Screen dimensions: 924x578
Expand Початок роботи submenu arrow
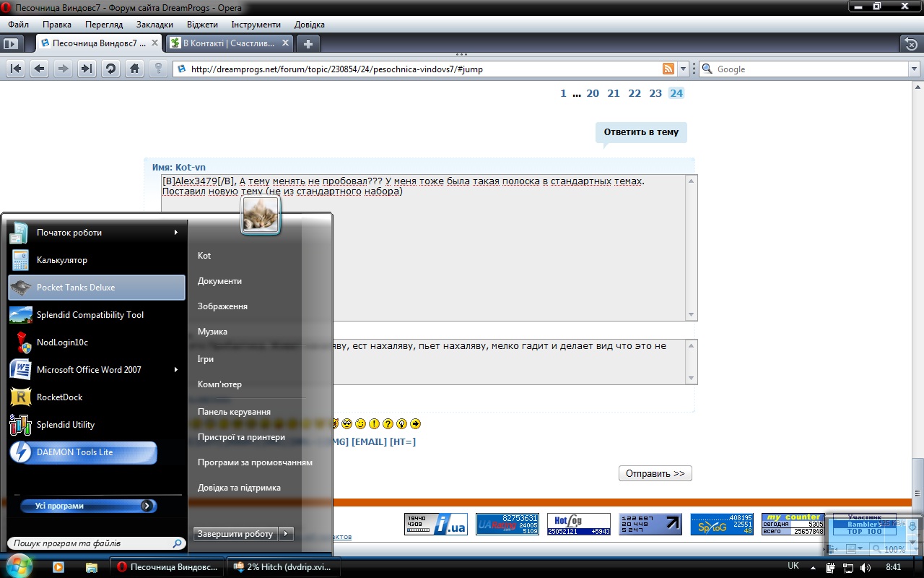coord(175,233)
